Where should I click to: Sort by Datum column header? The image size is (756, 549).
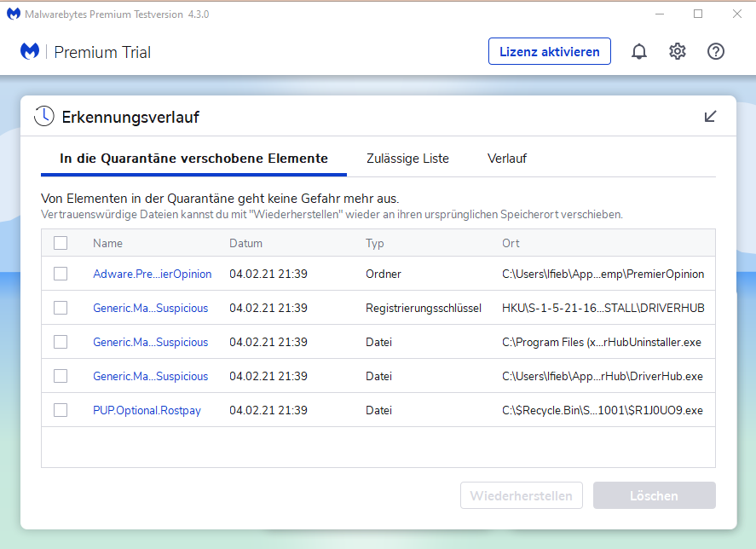click(245, 243)
